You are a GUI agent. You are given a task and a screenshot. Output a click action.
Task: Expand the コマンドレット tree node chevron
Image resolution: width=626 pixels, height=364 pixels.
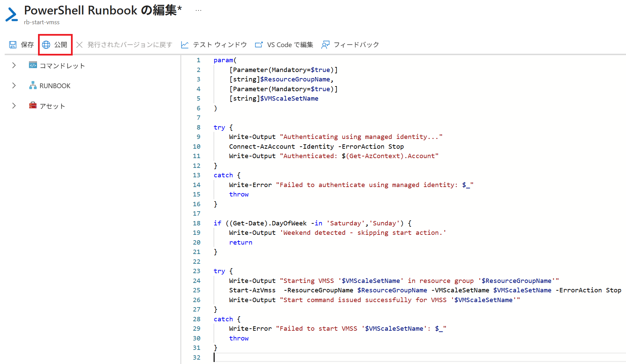pyautogui.click(x=14, y=65)
